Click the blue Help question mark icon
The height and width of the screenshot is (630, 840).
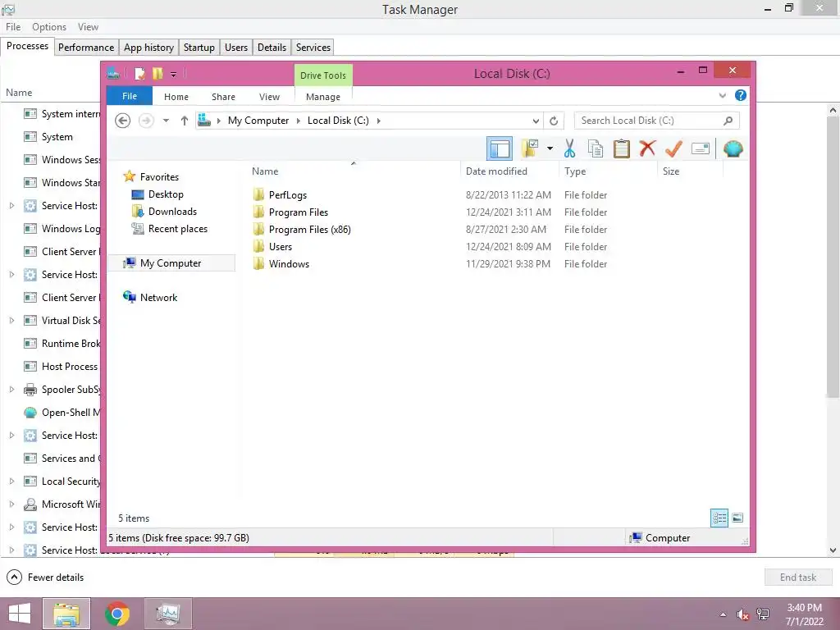pos(741,95)
